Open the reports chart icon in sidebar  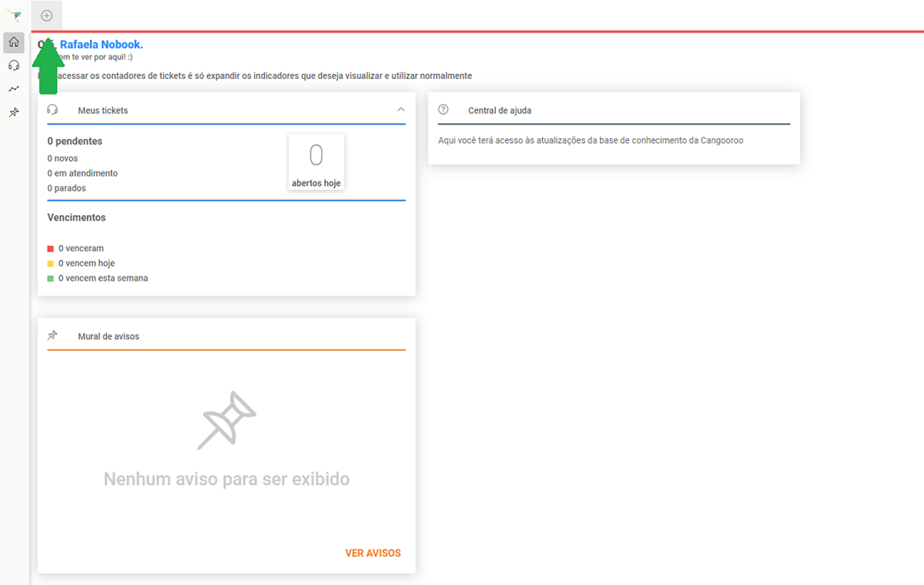tap(14, 89)
